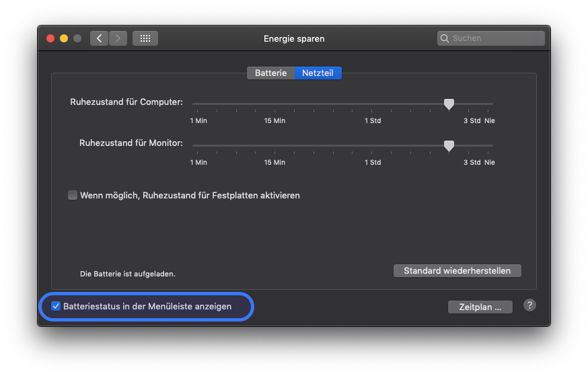
Task: Set computer sleep slider to 1 Std
Action: click(373, 104)
